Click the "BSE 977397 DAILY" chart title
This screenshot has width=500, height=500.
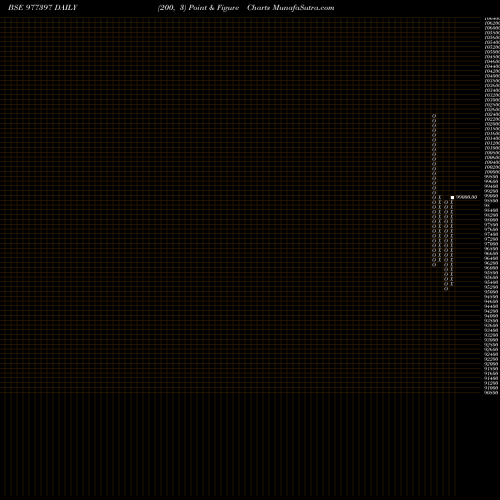pos(43,8)
